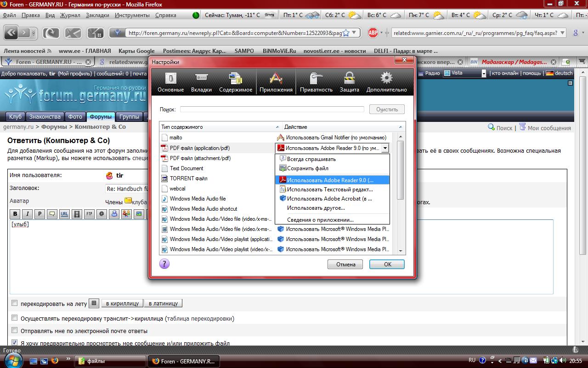This screenshot has width=588, height=368.
Task: Open the Приватность settings panel
Action: (316, 82)
